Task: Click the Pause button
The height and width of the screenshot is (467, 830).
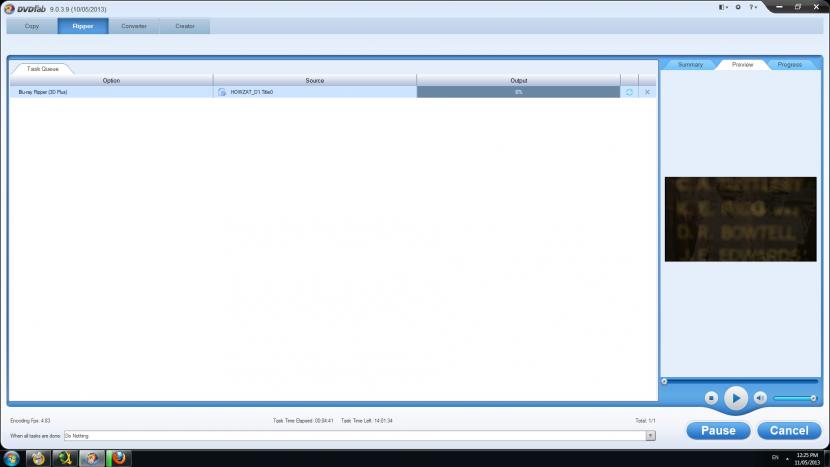Action: tap(718, 430)
